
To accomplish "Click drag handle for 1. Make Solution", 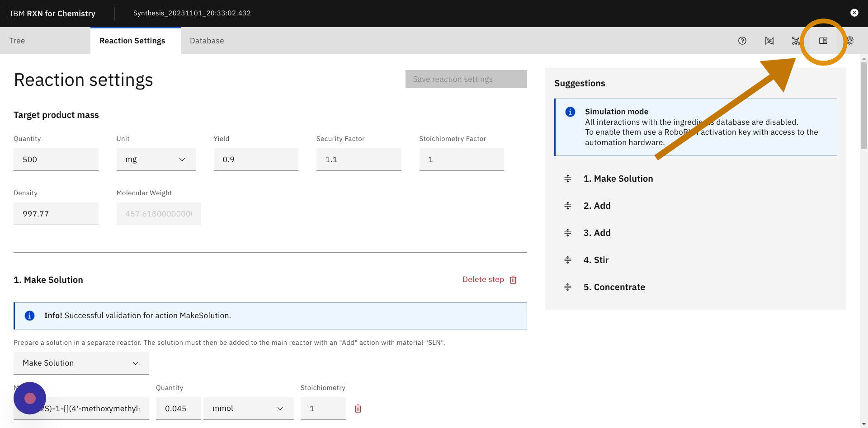I will pyautogui.click(x=568, y=179).
